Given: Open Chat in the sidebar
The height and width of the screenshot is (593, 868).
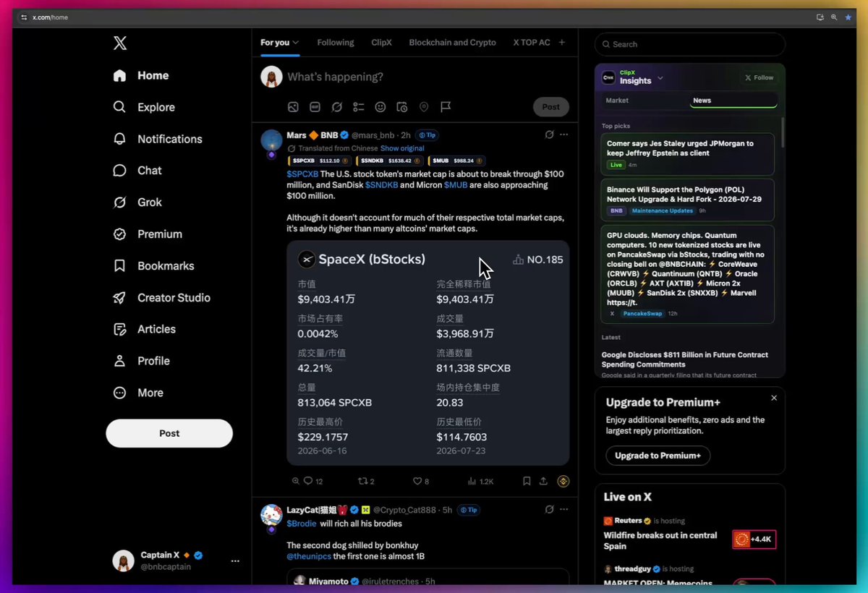Looking at the screenshot, I should [x=138, y=171].
